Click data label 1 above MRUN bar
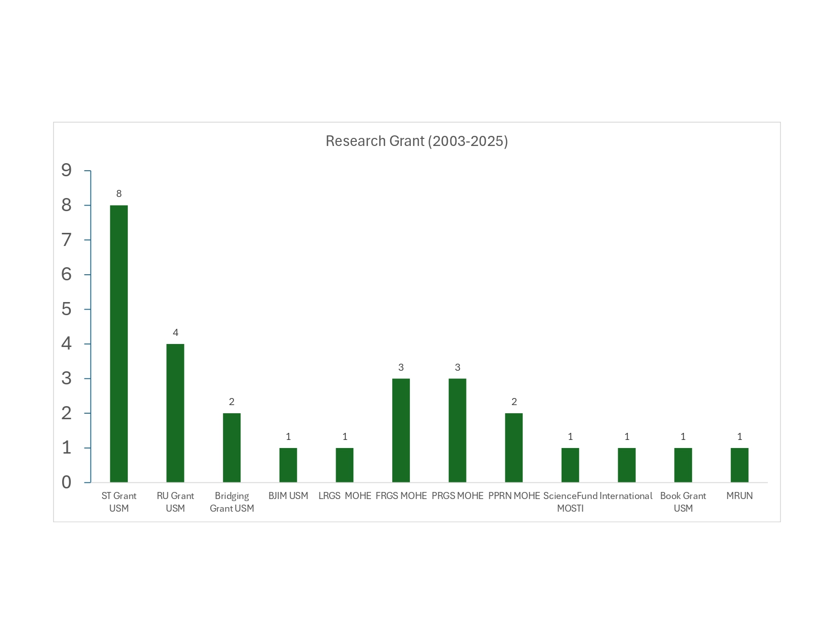The height and width of the screenshot is (644, 834). [739, 436]
